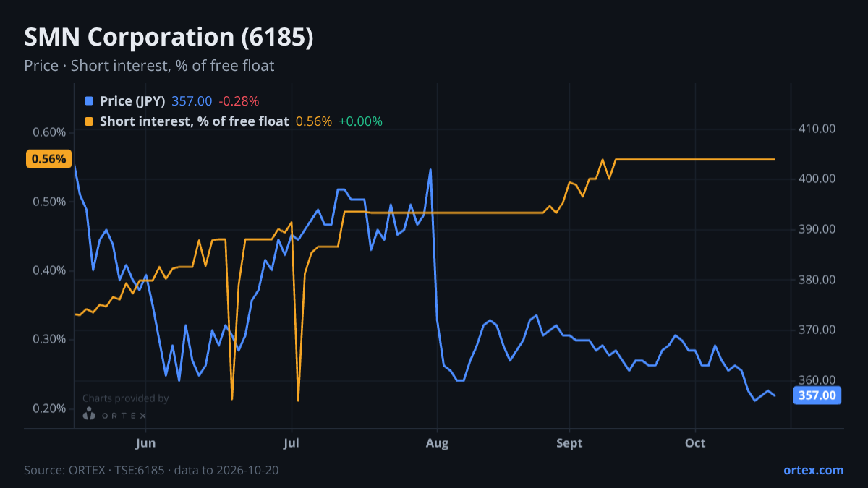Click the 0.40% left axis label
Viewport: 868px width, 488px height.
click(50, 270)
